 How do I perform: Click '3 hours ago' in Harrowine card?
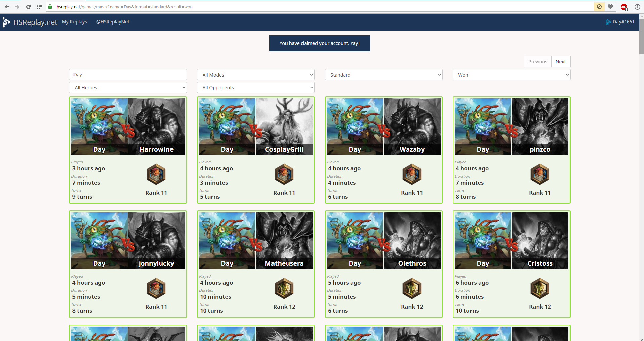pos(89,168)
